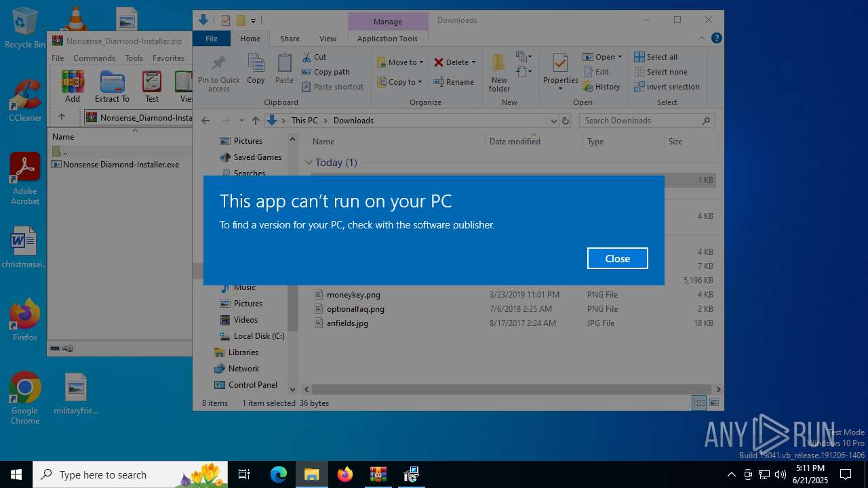This screenshot has width=868, height=488.
Task: Click Copy path in Clipboard group
Action: 325,72
